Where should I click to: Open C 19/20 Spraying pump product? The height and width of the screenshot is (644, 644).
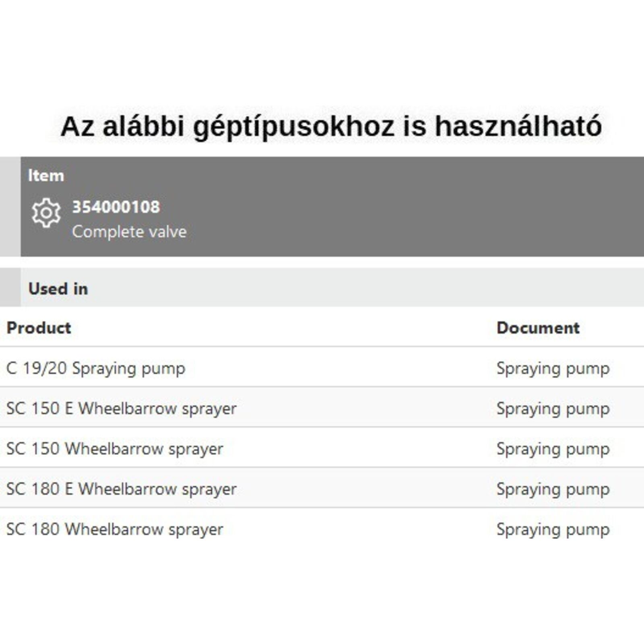[96, 368]
